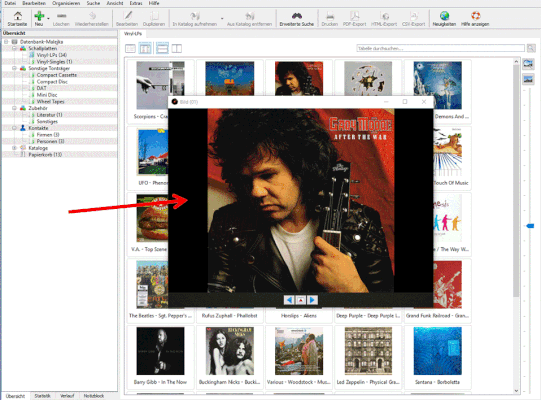Screen dimensions: 541x400
Task: Select Led Zeppelin - Physical Graffiti cover
Action: [x=368, y=351]
